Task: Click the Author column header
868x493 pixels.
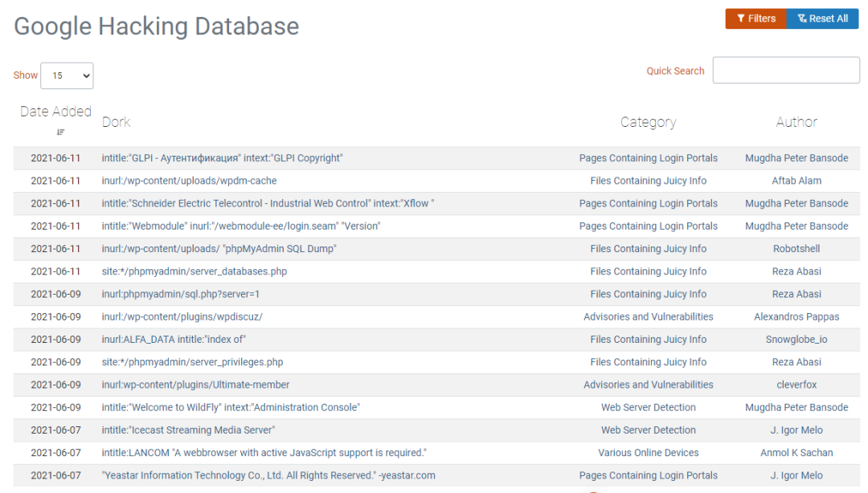Action: (x=796, y=122)
